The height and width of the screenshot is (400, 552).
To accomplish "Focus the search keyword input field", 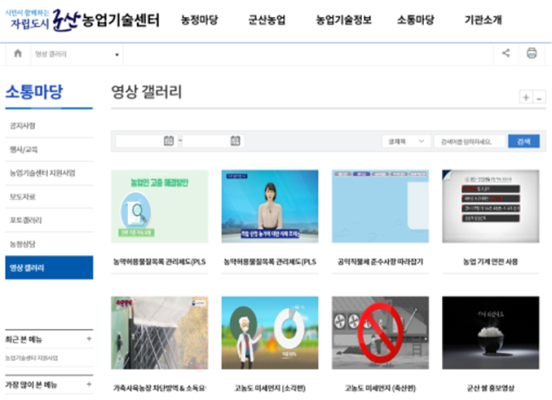I will point(470,142).
